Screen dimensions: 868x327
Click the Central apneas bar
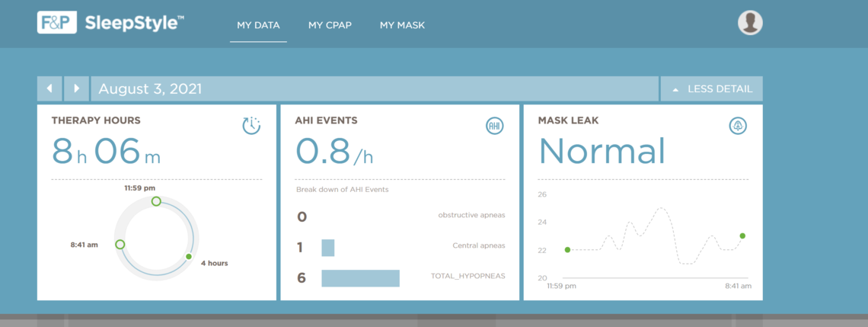click(x=327, y=248)
